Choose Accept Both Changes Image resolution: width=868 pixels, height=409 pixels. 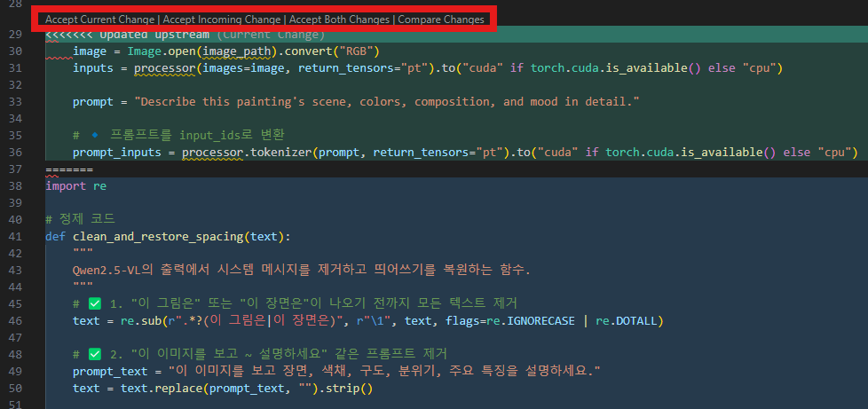(x=339, y=20)
